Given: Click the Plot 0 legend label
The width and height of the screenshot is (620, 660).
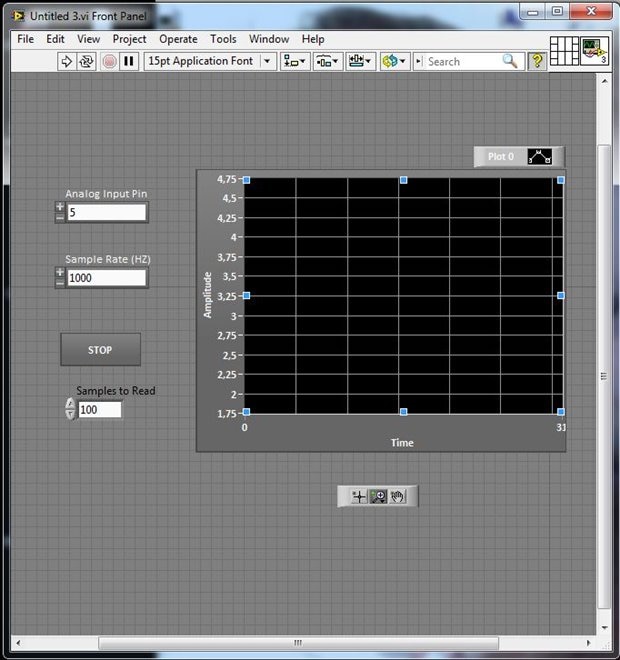Looking at the screenshot, I should pos(500,157).
